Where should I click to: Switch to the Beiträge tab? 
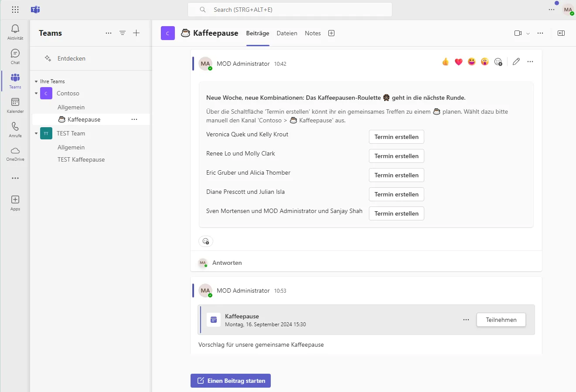(x=258, y=33)
